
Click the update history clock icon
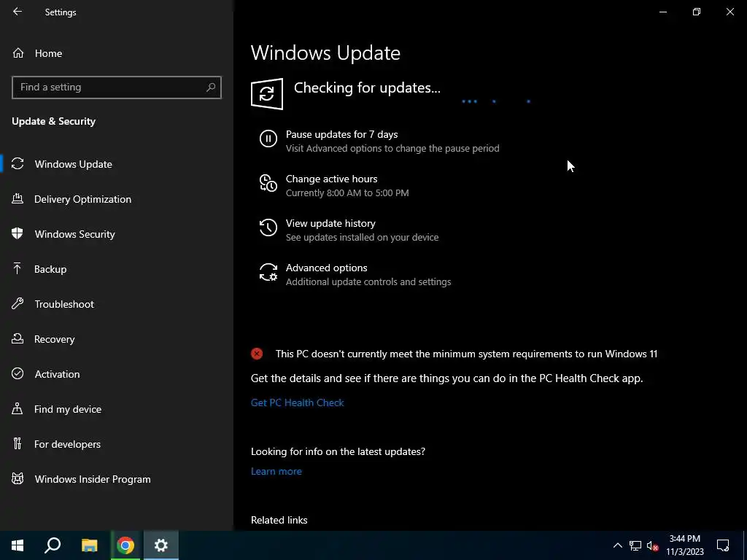[x=268, y=227]
